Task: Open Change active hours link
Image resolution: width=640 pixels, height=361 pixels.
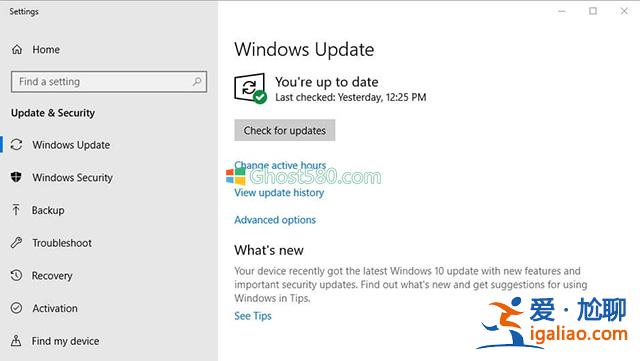Action: [x=280, y=165]
